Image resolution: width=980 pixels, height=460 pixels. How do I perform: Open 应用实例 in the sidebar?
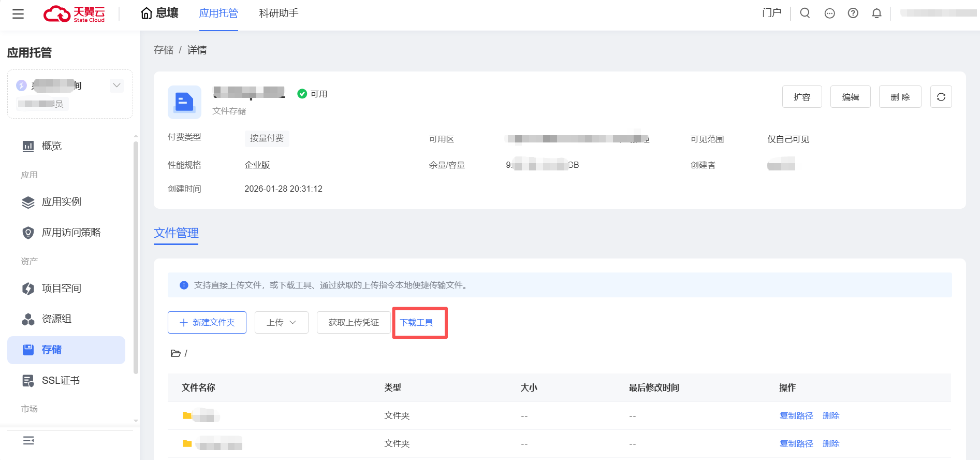pyautogui.click(x=61, y=202)
